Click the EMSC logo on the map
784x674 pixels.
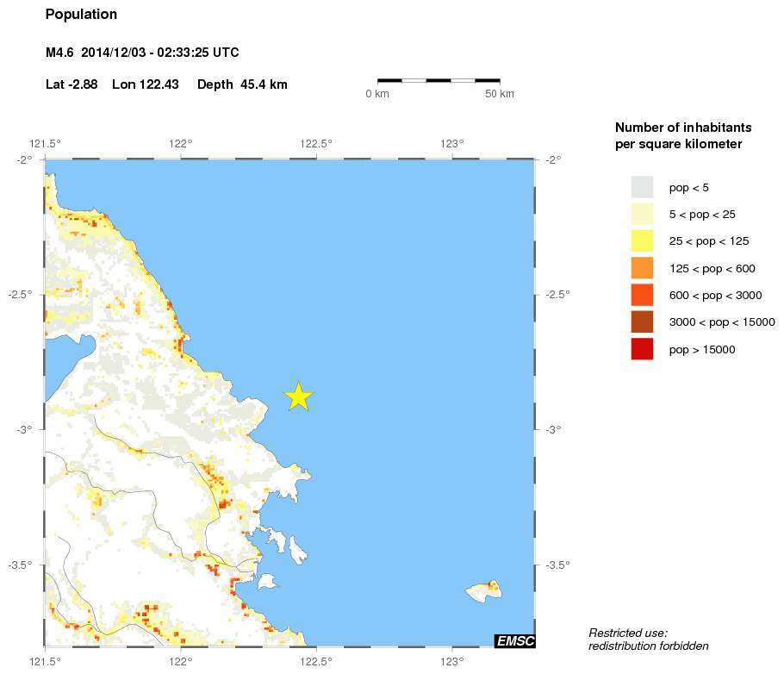[514, 640]
